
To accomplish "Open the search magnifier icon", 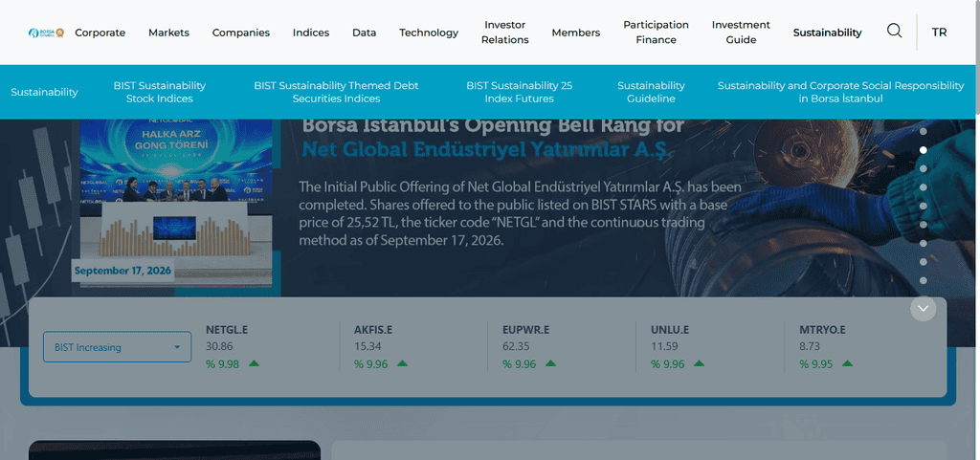I will point(895,31).
